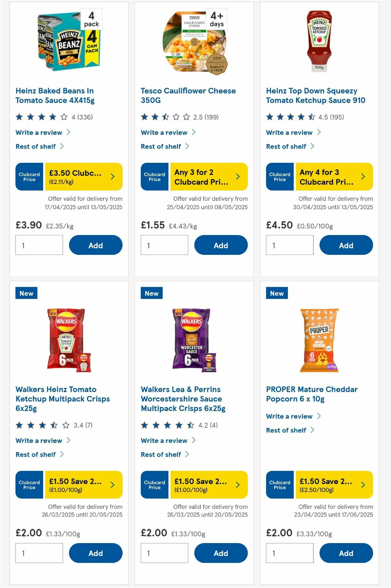Click the Walkers Heinz Ketchup Clubcard Price icon

click(x=29, y=485)
